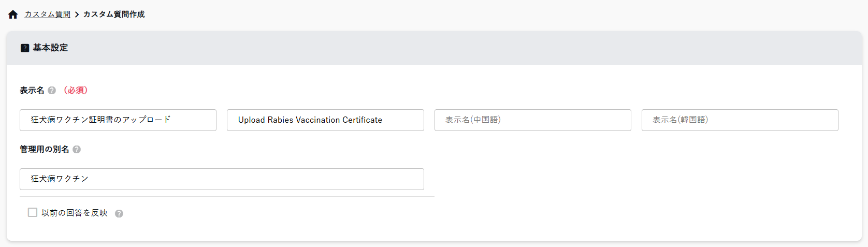Click the breadcrumb chevron separator arrow

[77, 14]
